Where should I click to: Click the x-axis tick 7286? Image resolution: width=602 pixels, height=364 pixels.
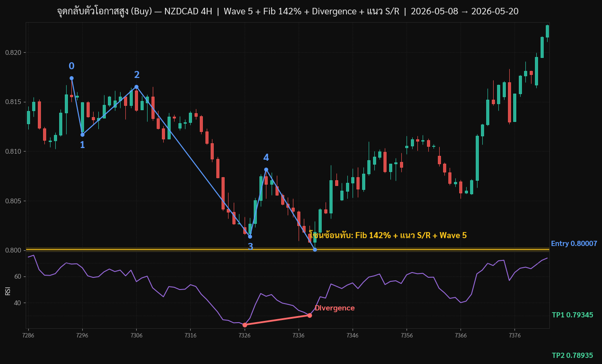[28, 336]
